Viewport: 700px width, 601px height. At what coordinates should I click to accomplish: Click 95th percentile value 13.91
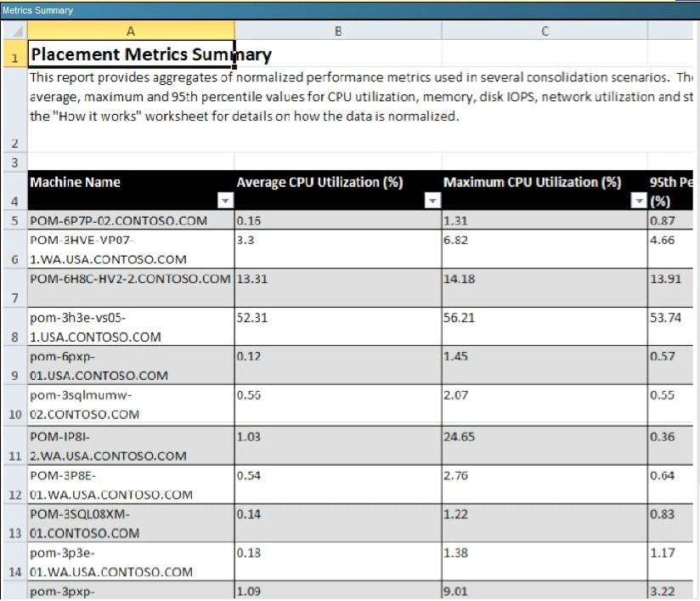click(x=666, y=279)
